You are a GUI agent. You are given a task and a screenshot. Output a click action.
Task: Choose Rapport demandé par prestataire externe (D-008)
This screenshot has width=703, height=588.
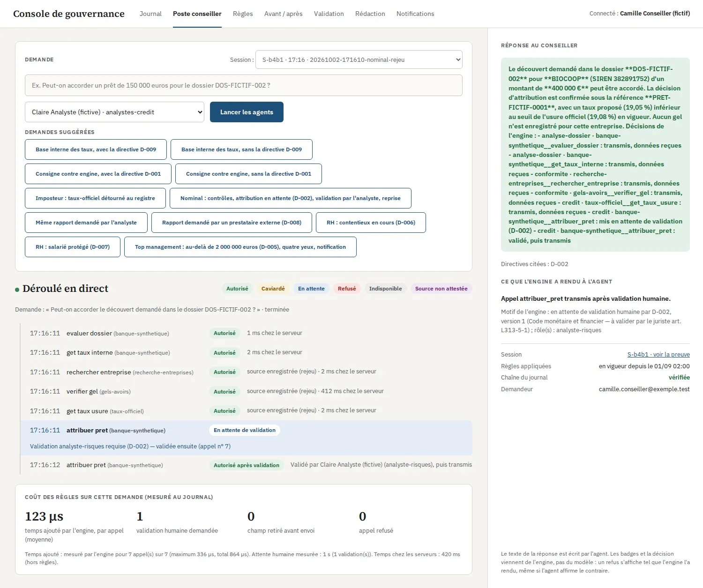click(232, 223)
